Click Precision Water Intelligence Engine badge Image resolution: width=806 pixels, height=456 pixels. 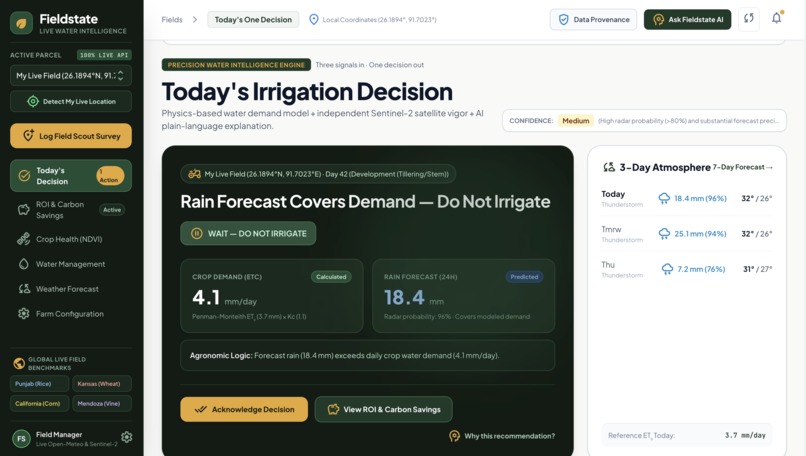click(x=236, y=65)
